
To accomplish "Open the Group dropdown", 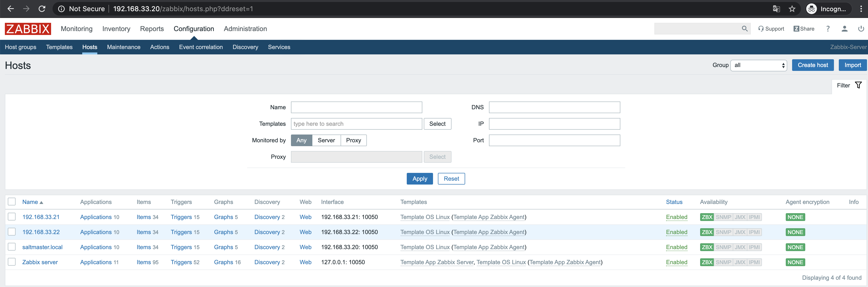I will pos(758,65).
